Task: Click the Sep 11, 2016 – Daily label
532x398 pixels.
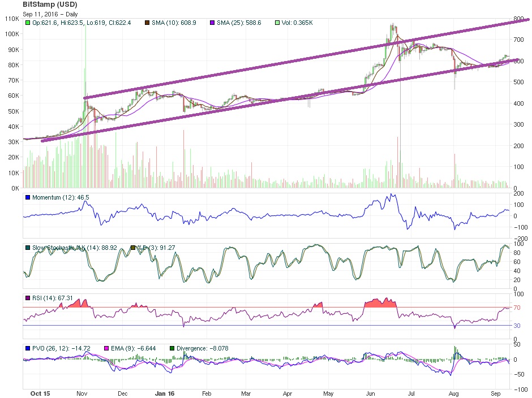Action: tap(50, 14)
